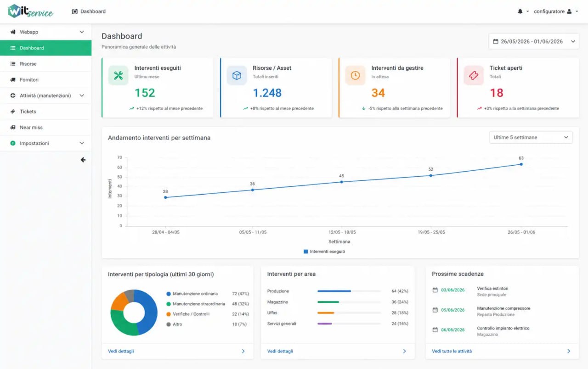Click the Produzione blue progress bar
588x369 pixels.
point(334,291)
